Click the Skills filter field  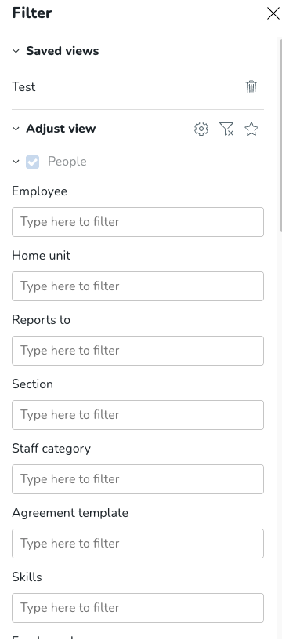click(138, 608)
